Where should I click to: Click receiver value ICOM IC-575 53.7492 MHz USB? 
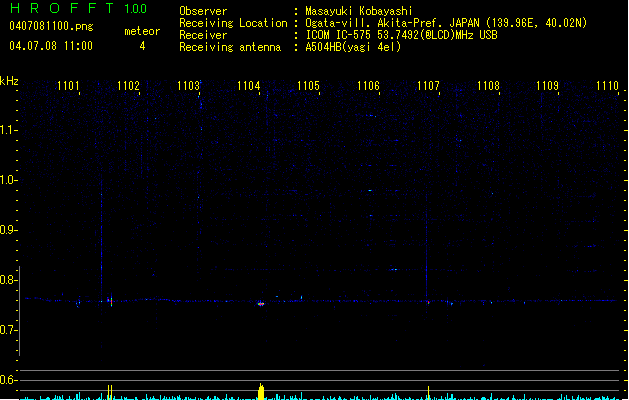point(401,35)
